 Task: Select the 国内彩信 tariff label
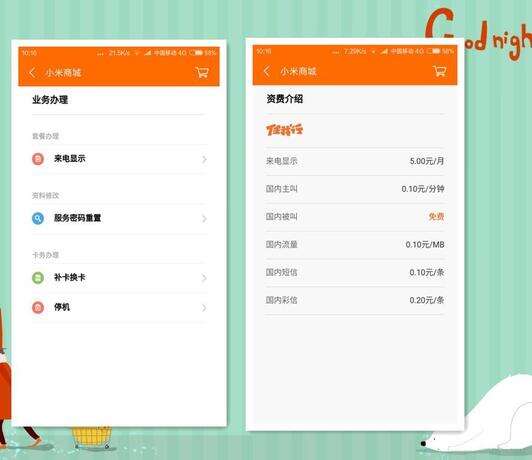coord(282,300)
